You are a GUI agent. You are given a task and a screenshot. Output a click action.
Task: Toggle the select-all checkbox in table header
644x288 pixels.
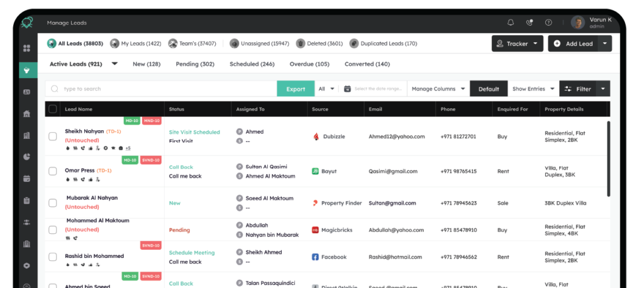(x=53, y=109)
